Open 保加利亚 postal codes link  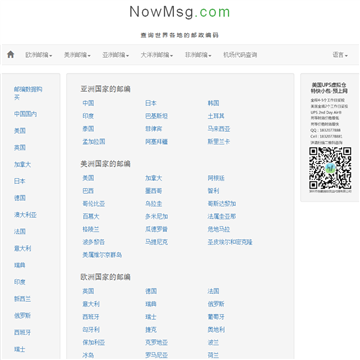click(x=94, y=343)
